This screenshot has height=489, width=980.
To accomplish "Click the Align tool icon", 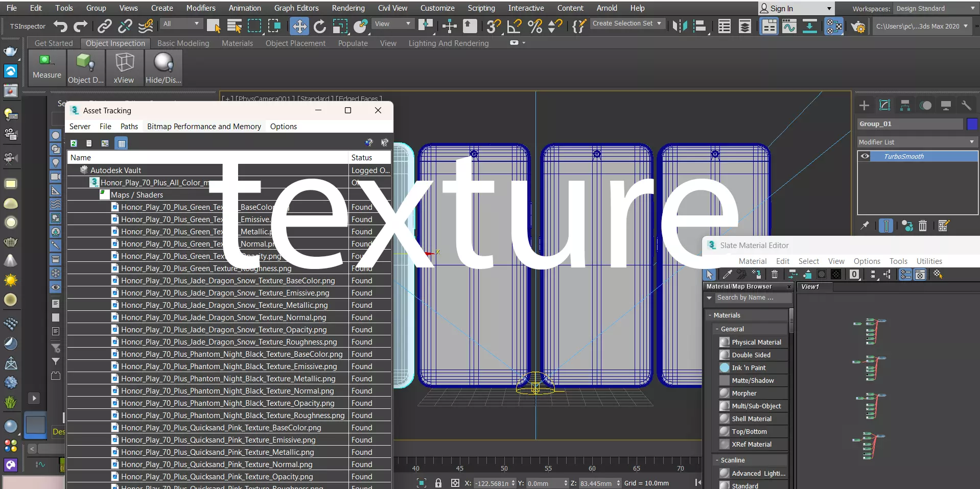I will (x=700, y=26).
